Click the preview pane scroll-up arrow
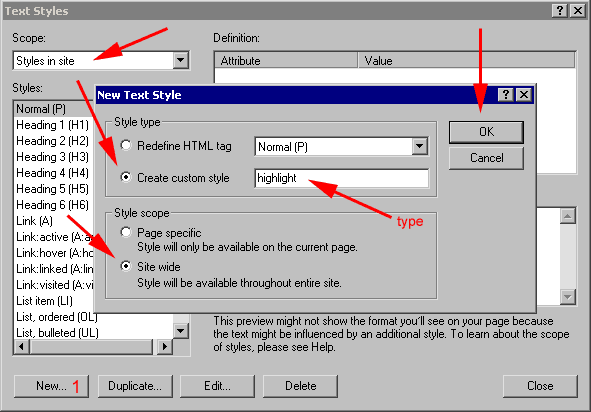Image resolution: width=591 pixels, height=412 pixels. tap(568, 216)
